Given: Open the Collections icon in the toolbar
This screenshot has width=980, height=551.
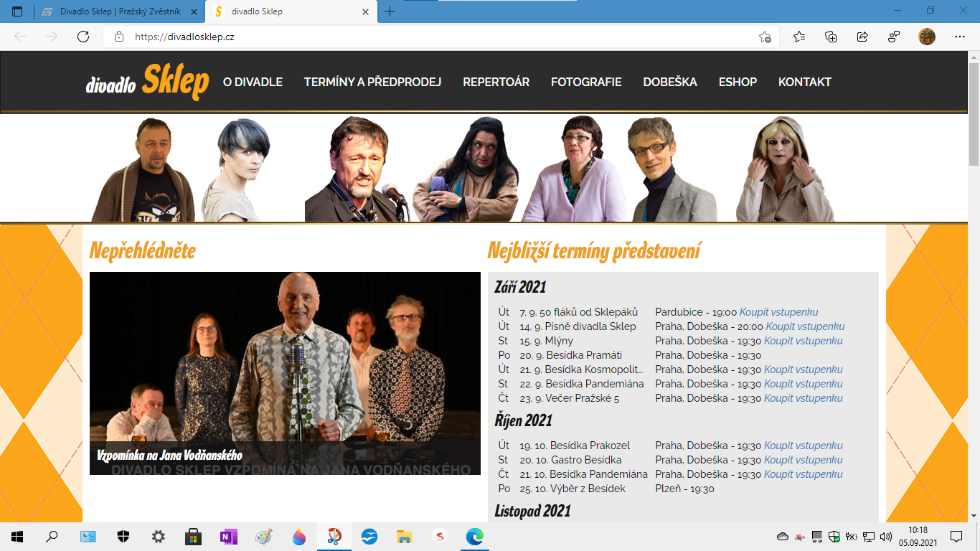Looking at the screenshot, I should [831, 37].
